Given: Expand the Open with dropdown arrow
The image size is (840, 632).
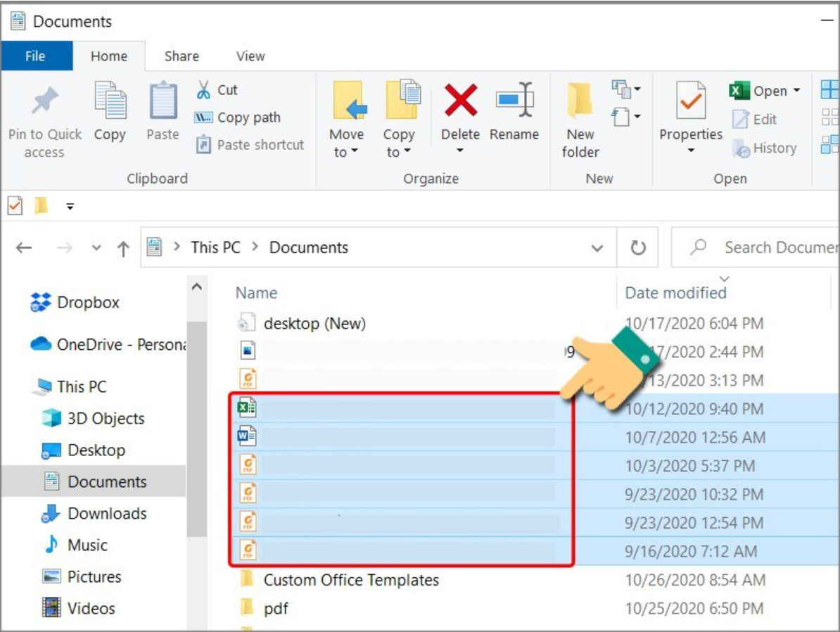Looking at the screenshot, I should [796, 90].
